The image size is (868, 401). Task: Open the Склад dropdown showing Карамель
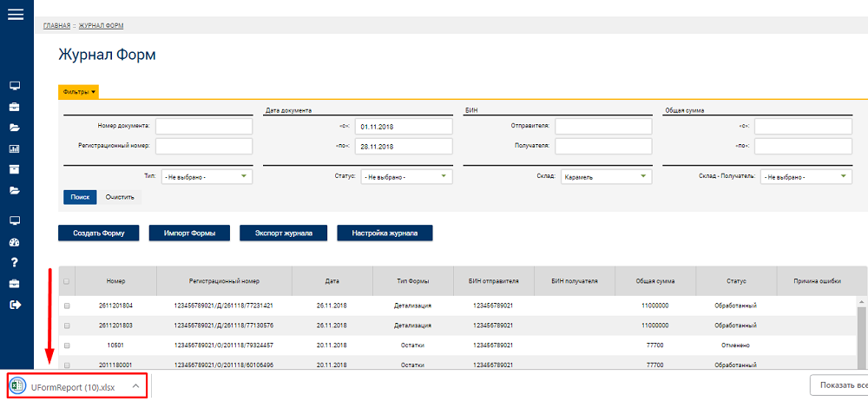tap(606, 177)
